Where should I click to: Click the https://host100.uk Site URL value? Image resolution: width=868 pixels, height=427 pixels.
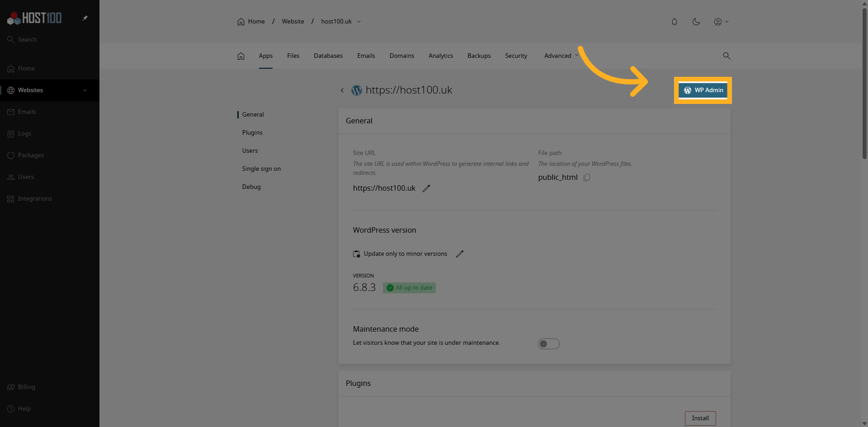tap(384, 188)
